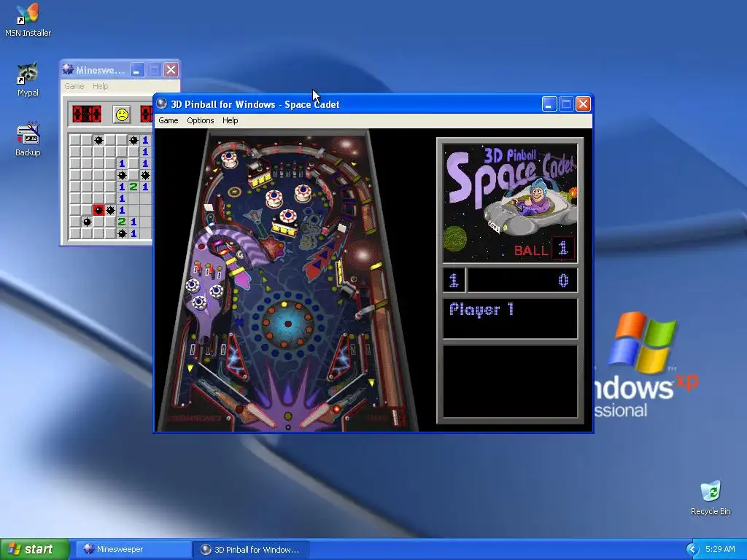Open the Help menu in Minesweeper
Screen dimensions: 747x560
(x=100, y=86)
